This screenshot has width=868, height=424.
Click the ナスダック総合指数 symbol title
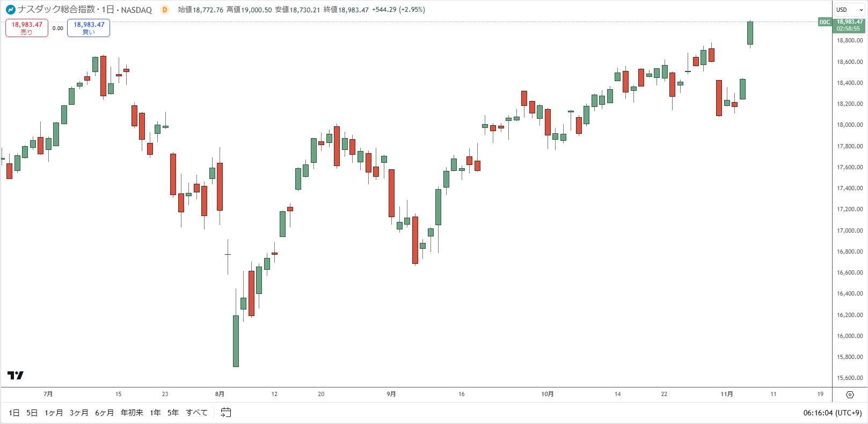point(56,10)
